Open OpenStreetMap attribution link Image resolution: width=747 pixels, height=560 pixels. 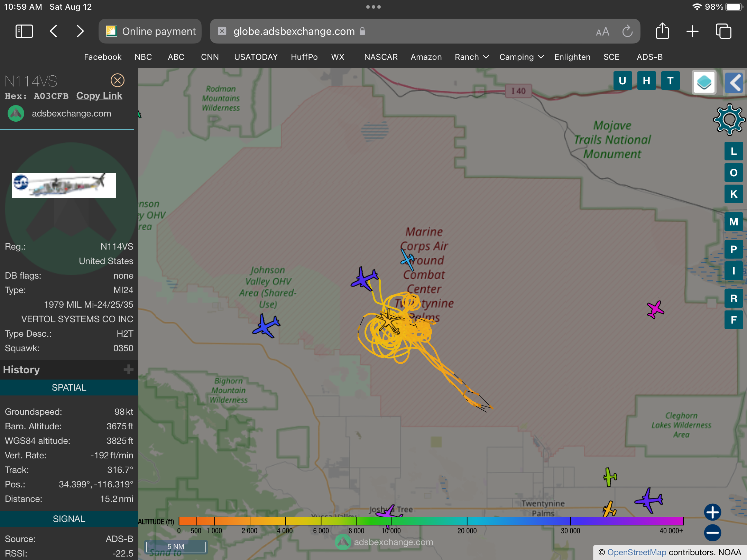click(x=637, y=552)
